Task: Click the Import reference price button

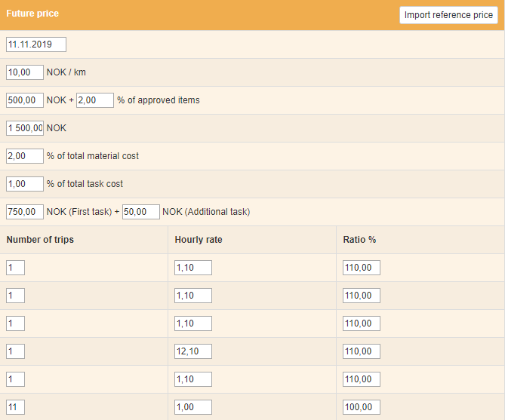Action: click(x=448, y=15)
